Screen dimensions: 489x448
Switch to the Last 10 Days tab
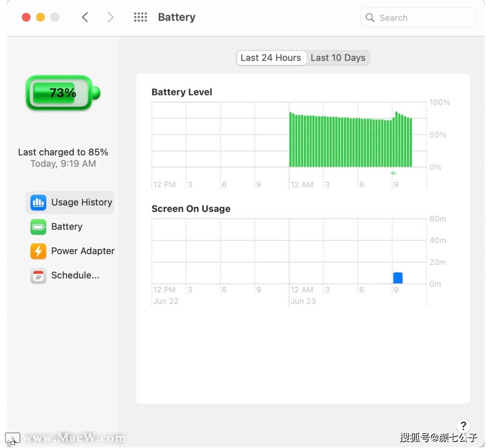click(338, 58)
